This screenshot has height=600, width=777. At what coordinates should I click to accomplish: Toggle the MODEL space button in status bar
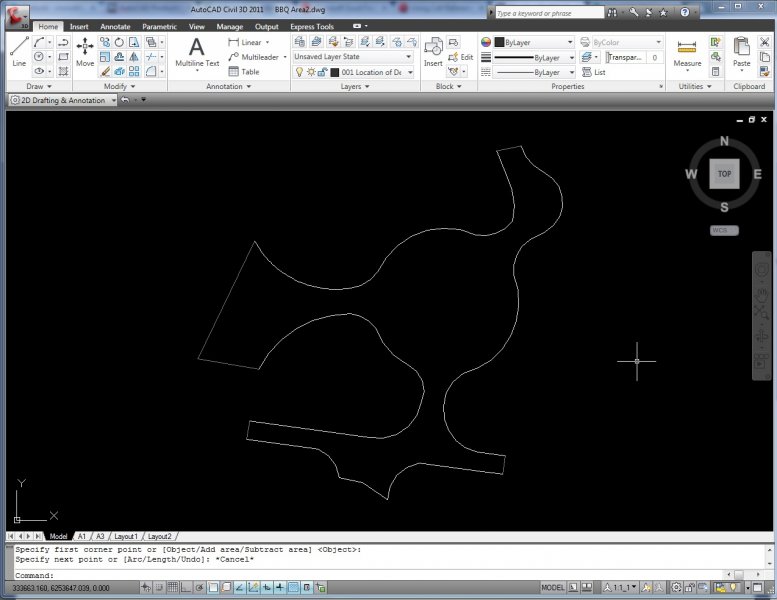pyautogui.click(x=552, y=587)
